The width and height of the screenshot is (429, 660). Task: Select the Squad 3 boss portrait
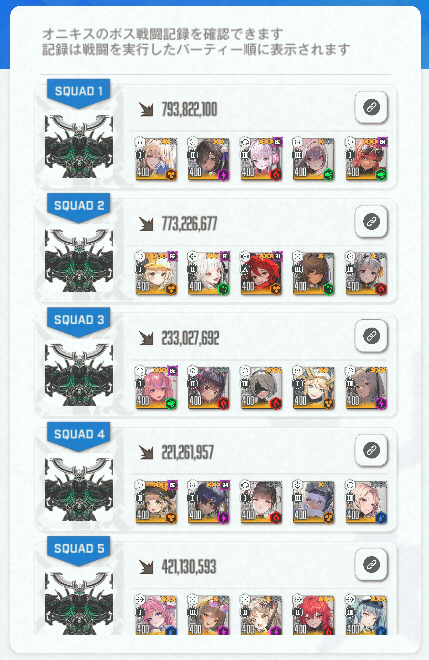[79, 375]
